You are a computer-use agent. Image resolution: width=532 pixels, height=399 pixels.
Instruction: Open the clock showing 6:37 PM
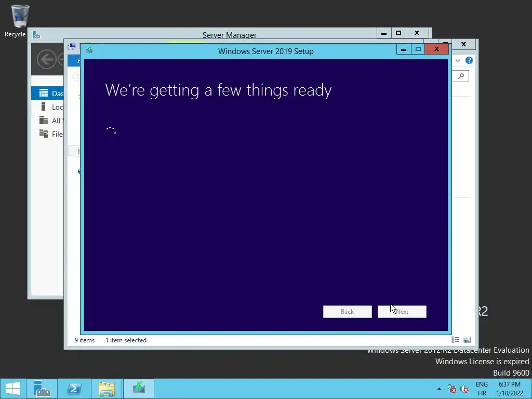(x=510, y=389)
